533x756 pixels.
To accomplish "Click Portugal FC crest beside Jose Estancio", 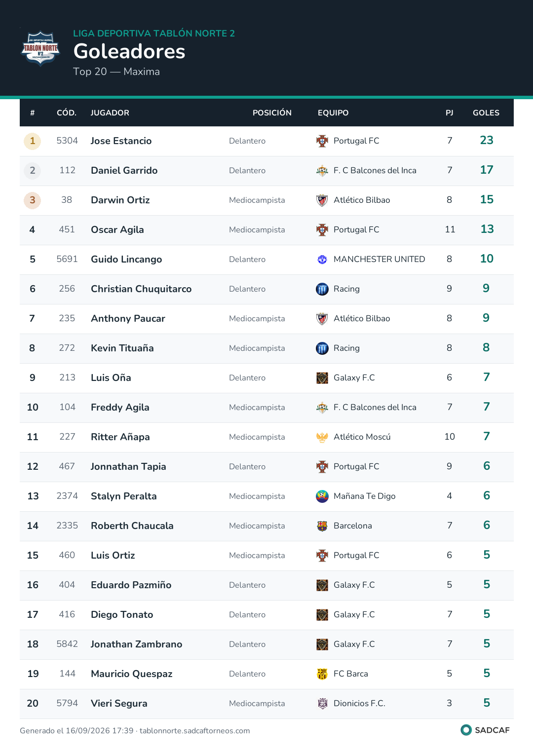I will point(322,141).
